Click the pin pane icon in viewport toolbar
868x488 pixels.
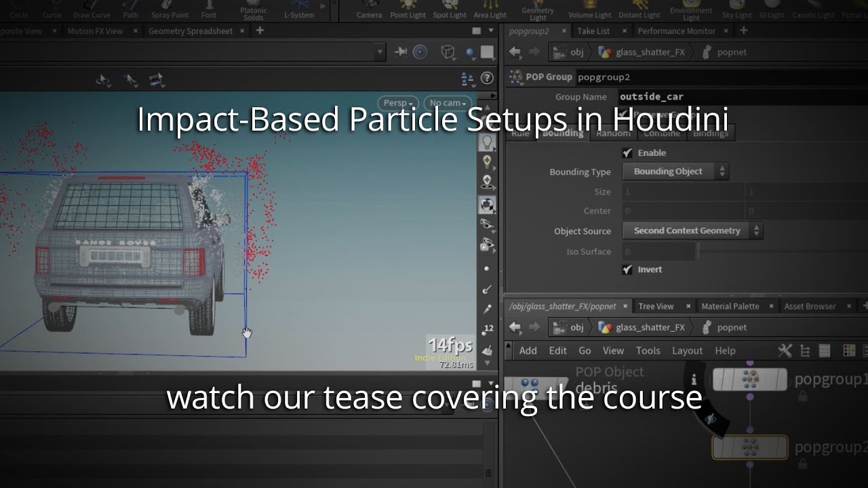click(401, 52)
